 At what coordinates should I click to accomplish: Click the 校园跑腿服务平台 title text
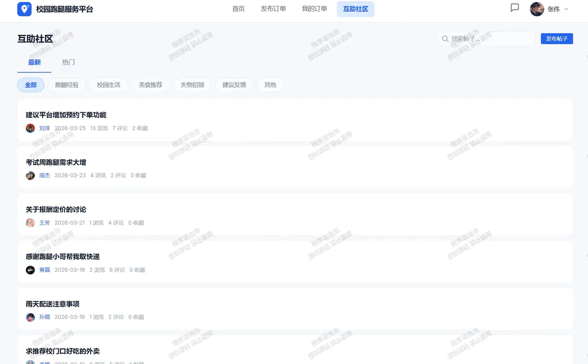(65, 9)
